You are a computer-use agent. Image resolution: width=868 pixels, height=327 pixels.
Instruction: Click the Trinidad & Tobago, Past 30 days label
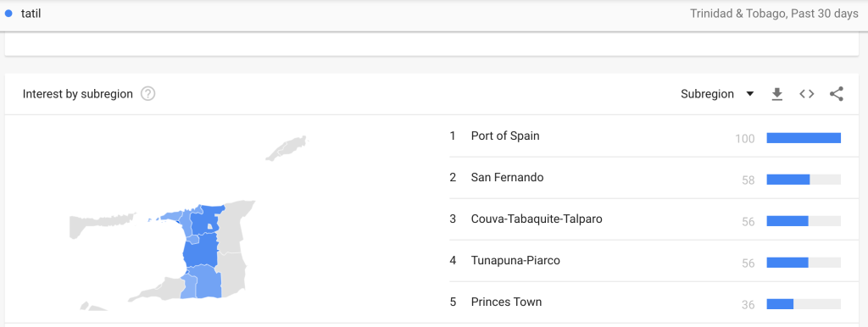[x=774, y=14]
